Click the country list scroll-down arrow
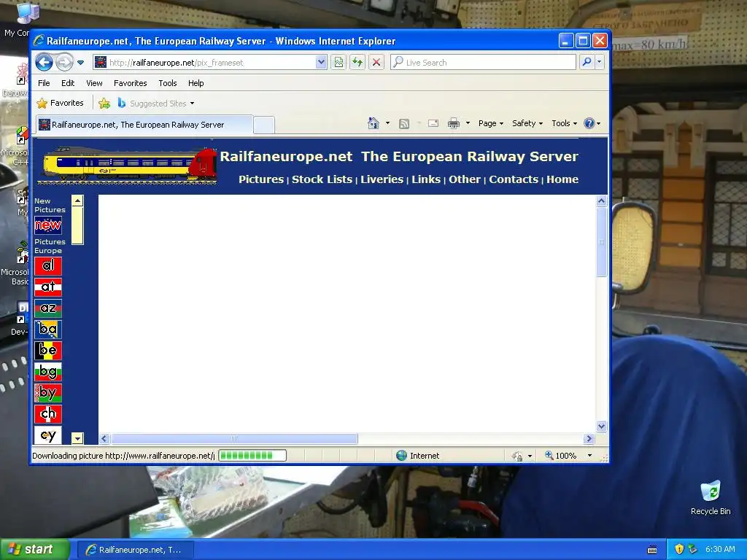 77,438
